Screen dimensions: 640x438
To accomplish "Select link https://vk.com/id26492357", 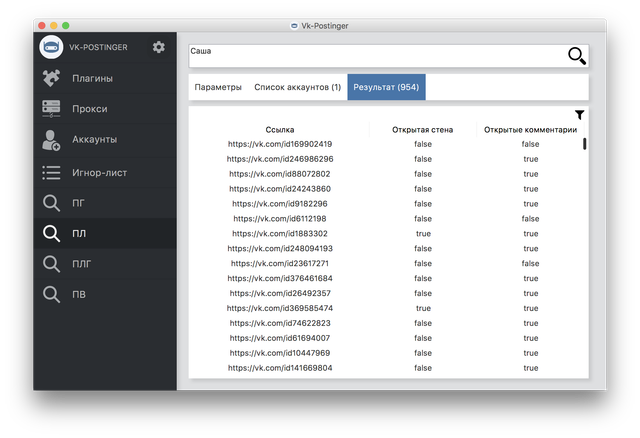I will tap(280, 293).
